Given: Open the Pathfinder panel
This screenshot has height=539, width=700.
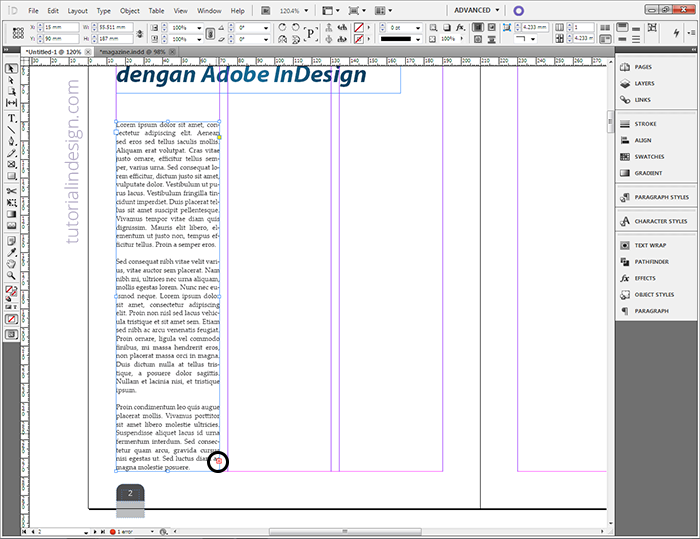Looking at the screenshot, I should 651,262.
